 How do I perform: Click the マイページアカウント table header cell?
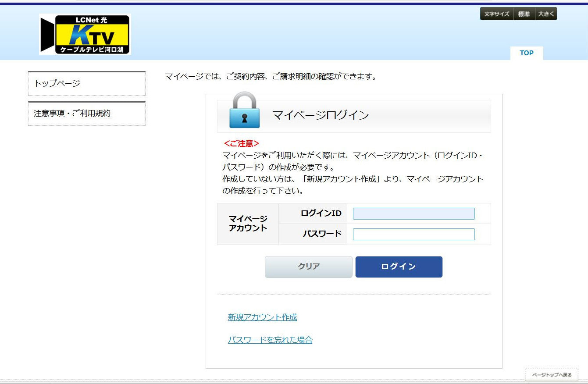point(248,224)
